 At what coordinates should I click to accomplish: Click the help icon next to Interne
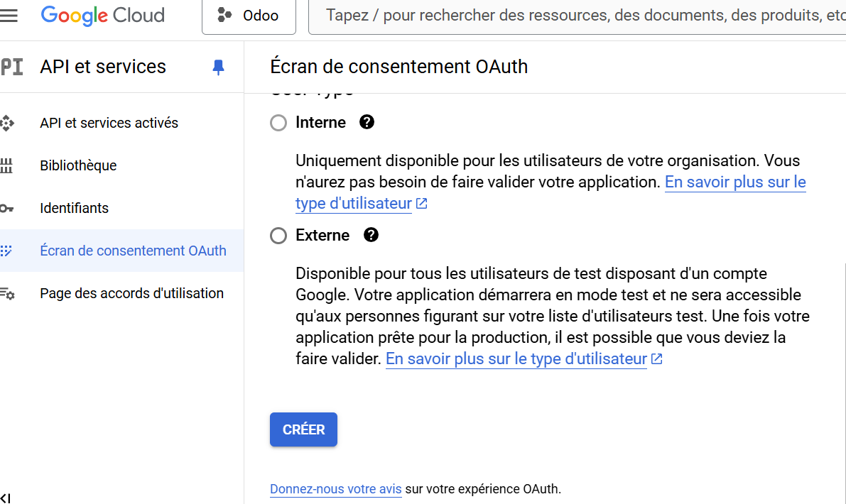(367, 122)
